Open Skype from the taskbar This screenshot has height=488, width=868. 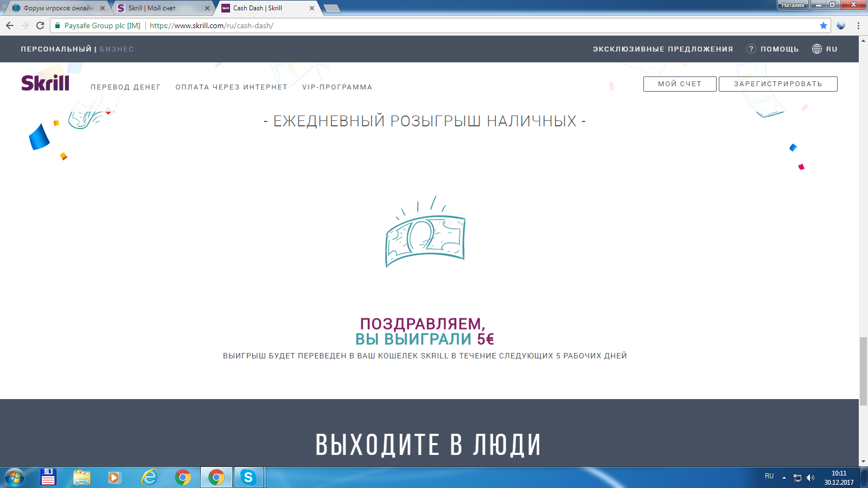click(x=248, y=477)
